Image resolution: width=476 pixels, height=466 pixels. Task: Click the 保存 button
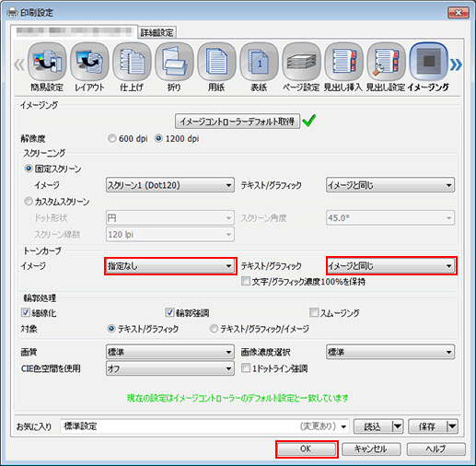coord(427,426)
